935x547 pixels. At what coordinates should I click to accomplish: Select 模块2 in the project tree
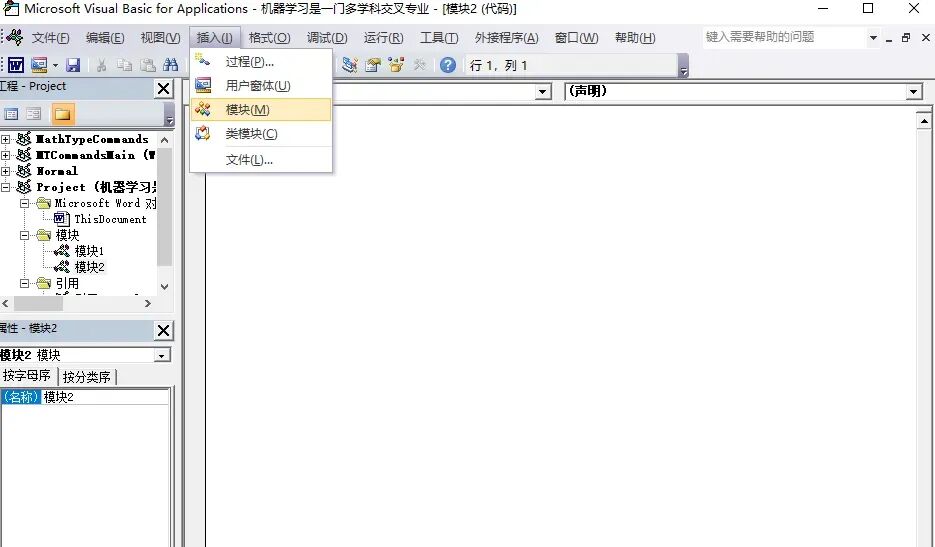(89, 267)
